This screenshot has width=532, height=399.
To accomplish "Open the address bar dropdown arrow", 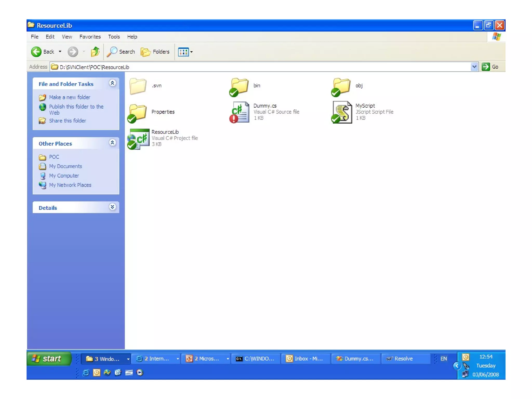I will [x=474, y=67].
